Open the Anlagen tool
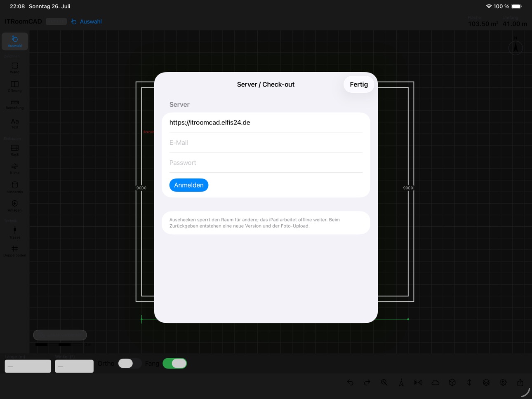 click(15, 206)
